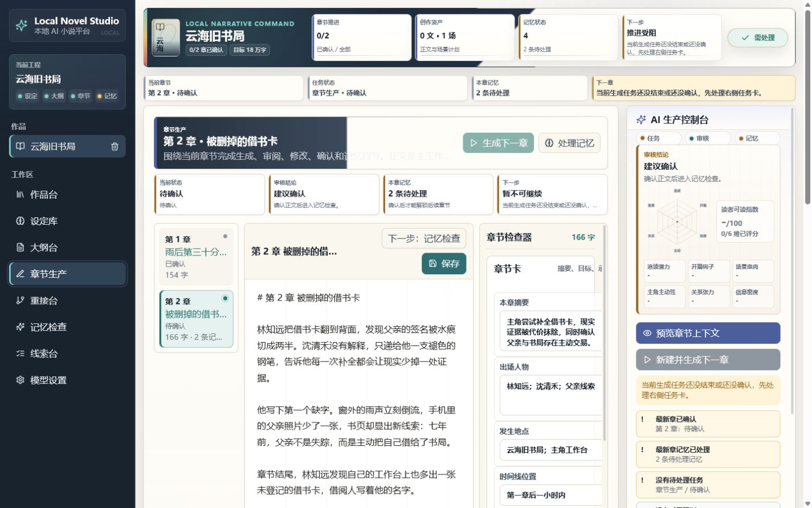812x508 pixels.
Task: Click the AI 生产控制台 sparkle icon
Action: [641, 120]
